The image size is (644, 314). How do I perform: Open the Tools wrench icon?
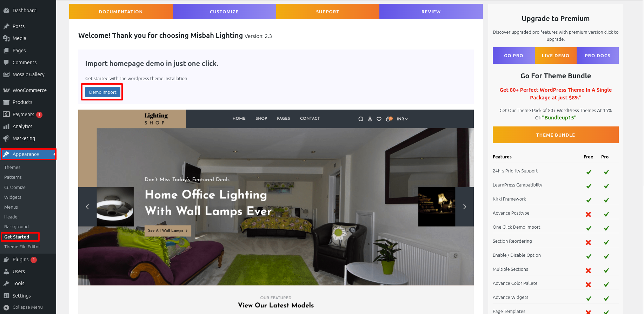click(6, 283)
